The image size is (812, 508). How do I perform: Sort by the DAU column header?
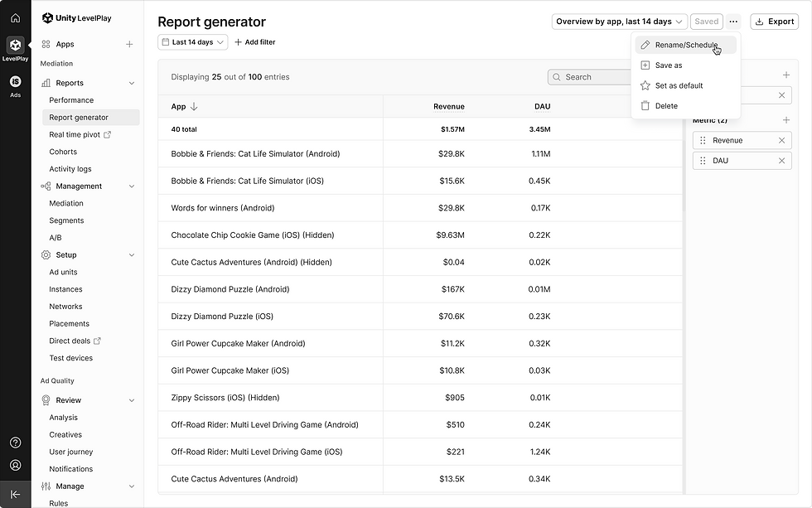(542, 107)
